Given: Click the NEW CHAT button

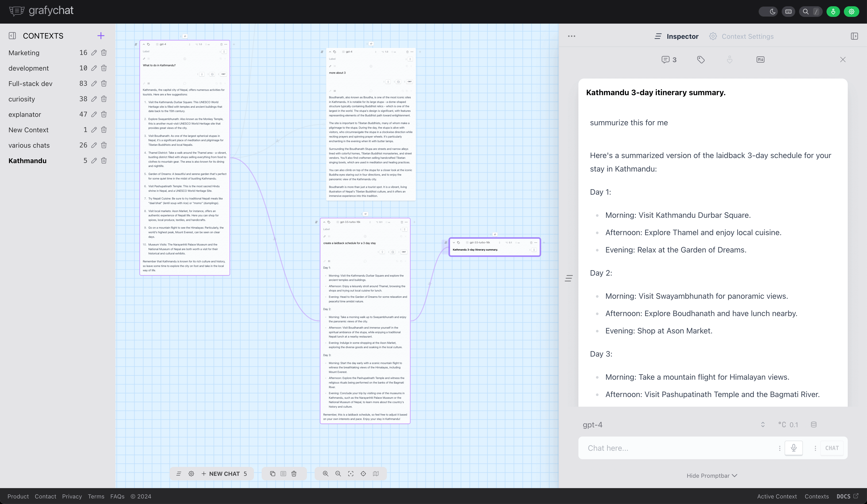Looking at the screenshot, I should (224, 474).
